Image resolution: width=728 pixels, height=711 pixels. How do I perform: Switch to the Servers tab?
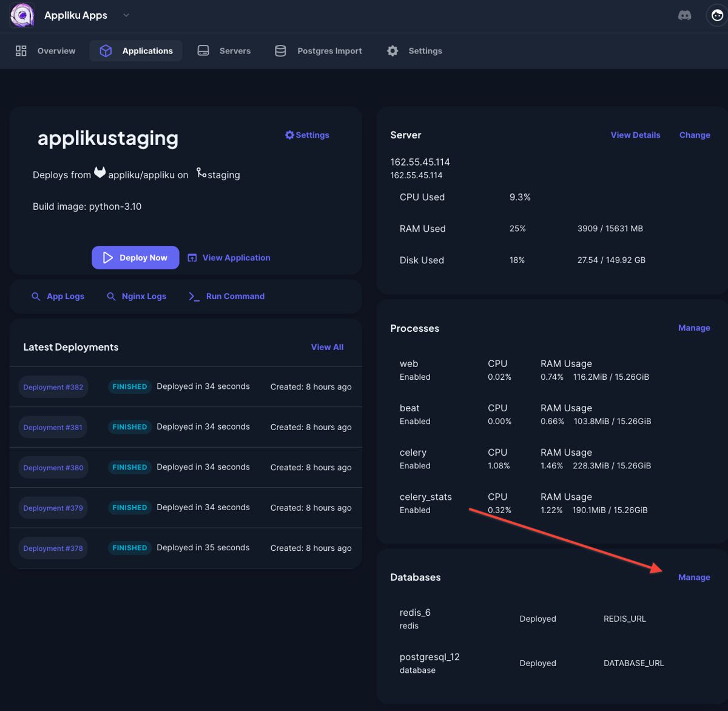pos(223,50)
